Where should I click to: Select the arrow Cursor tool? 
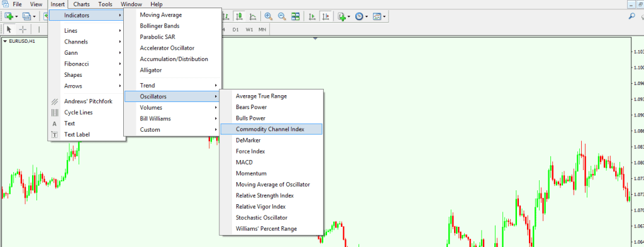(x=9, y=29)
